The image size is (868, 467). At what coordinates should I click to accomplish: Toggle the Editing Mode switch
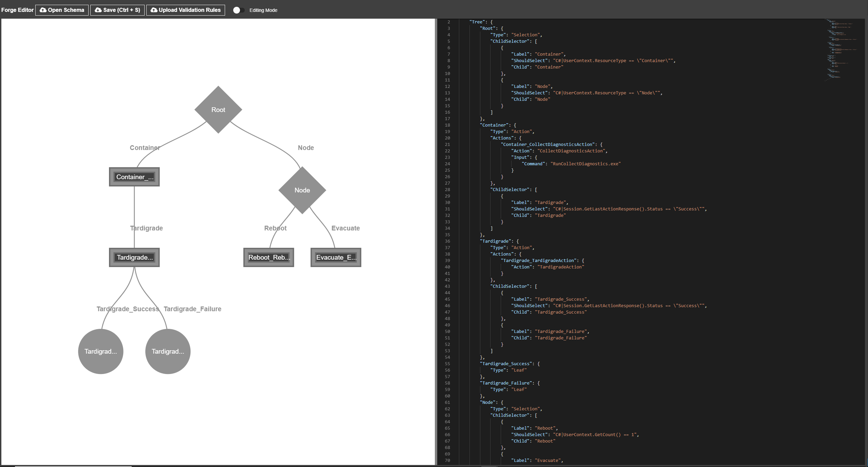[x=239, y=10]
